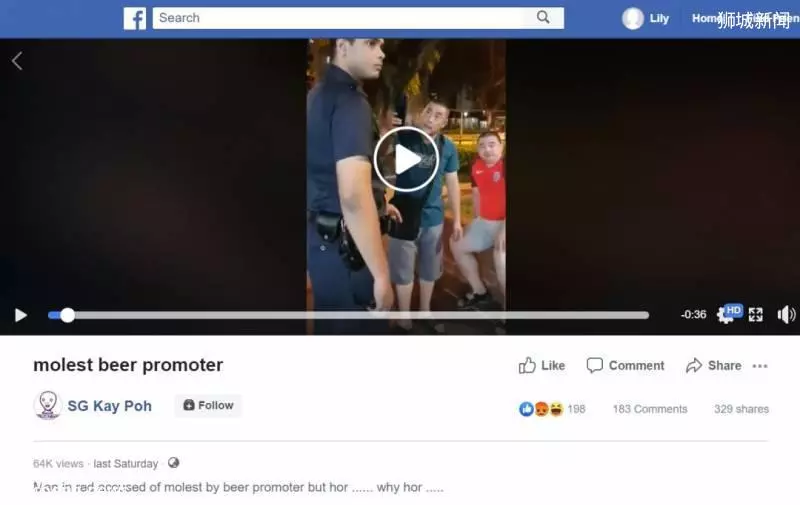Click the small play button in control bar
The height and width of the screenshot is (505, 800).
20,315
